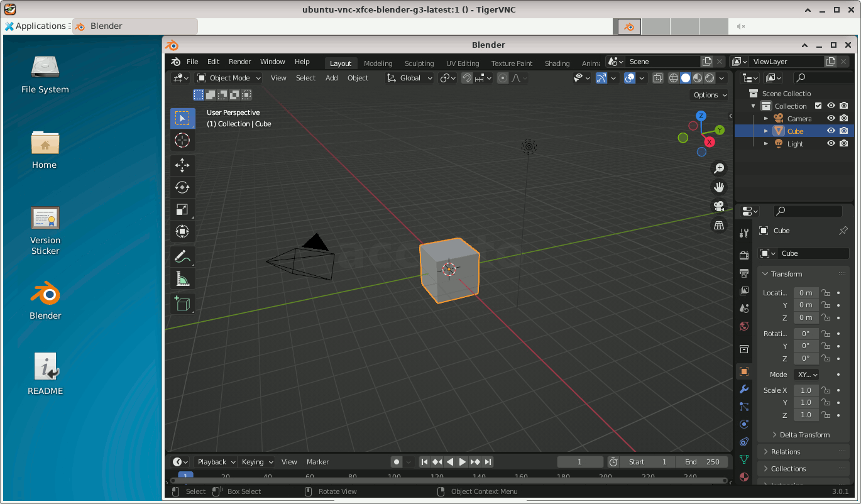Viewport: 861px width, 504px height.
Task: Open the Modifiers wrench tab
Action: (x=744, y=389)
